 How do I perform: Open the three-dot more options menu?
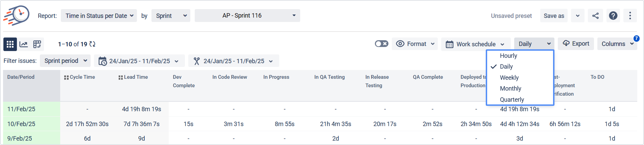click(630, 16)
